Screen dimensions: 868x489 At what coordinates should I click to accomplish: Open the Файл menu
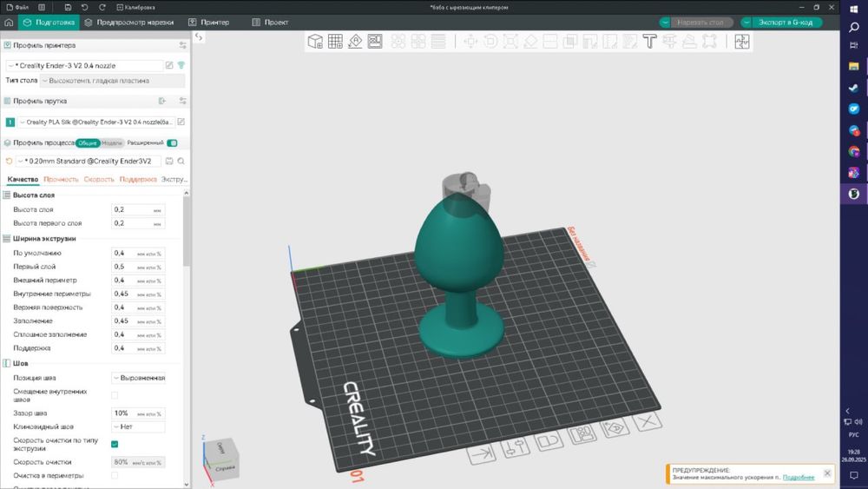(17, 7)
